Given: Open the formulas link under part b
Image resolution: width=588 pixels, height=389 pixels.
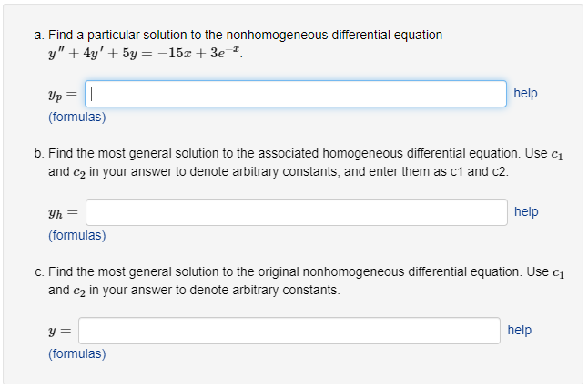Looking at the screenshot, I should 76,235.
